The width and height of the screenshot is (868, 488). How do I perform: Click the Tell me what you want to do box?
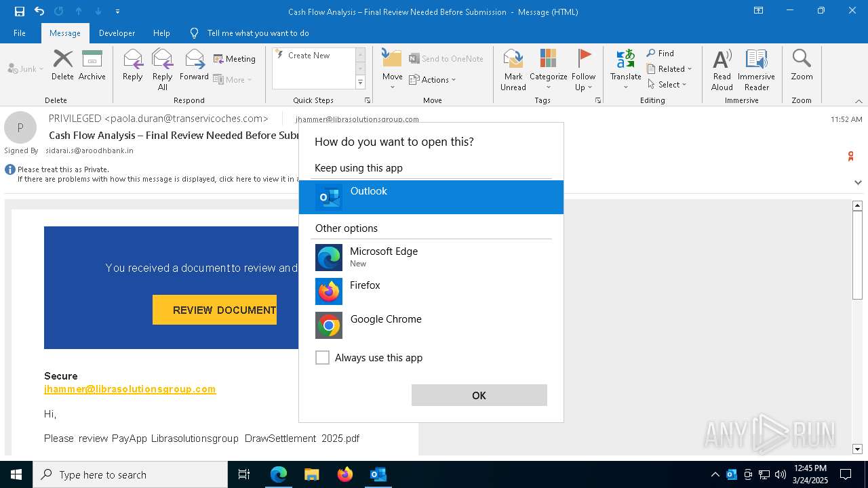click(x=258, y=33)
